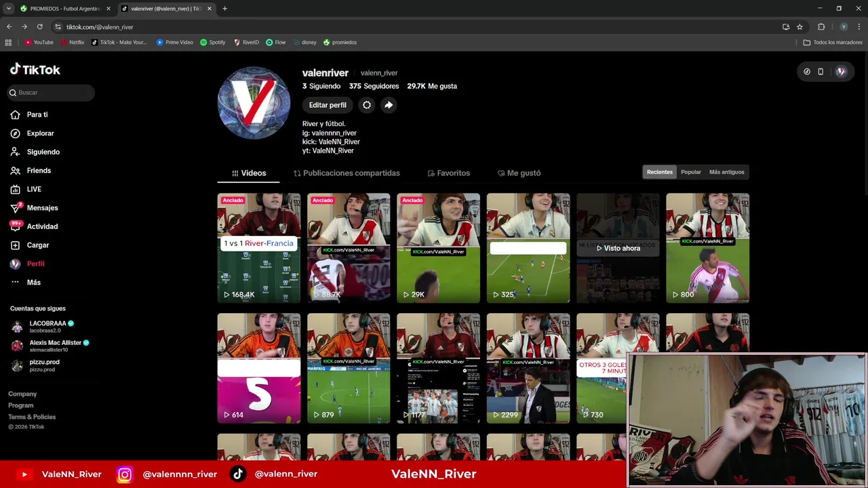Open the RiverID bookmark
Screen dimensions: 868x488
coord(246,42)
